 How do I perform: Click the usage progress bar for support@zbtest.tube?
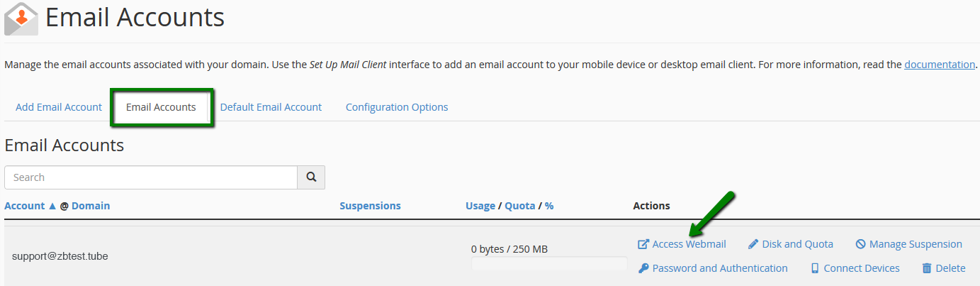coord(549,263)
